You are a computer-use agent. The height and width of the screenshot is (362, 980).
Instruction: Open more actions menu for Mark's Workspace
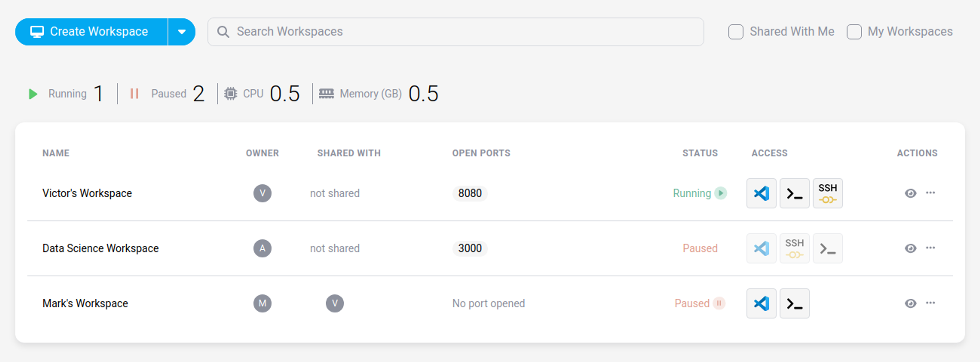(931, 303)
